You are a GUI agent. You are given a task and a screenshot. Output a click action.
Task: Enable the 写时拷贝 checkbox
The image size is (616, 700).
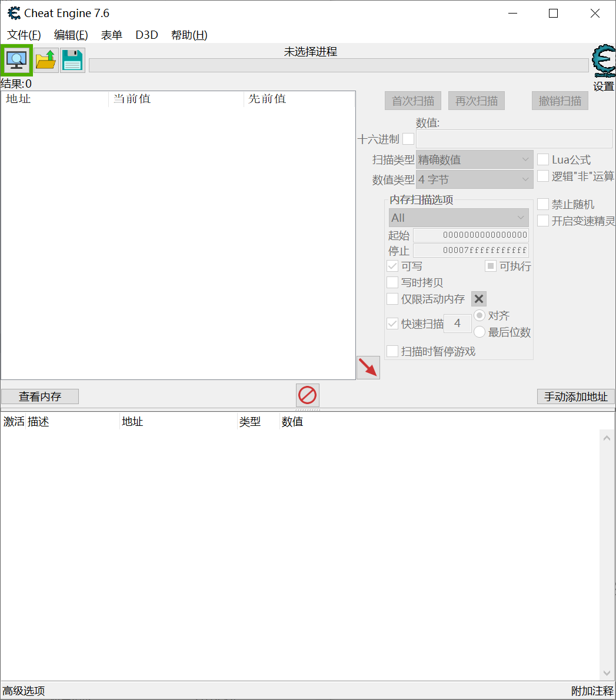click(x=392, y=282)
